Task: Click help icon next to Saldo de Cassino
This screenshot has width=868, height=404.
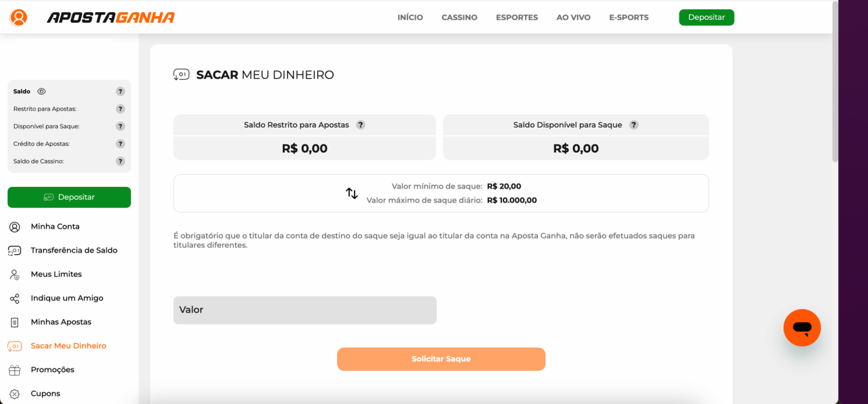Action: pyautogui.click(x=120, y=162)
